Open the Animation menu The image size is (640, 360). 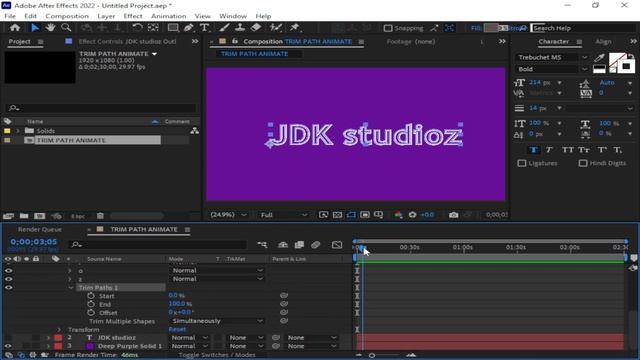point(169,16)
